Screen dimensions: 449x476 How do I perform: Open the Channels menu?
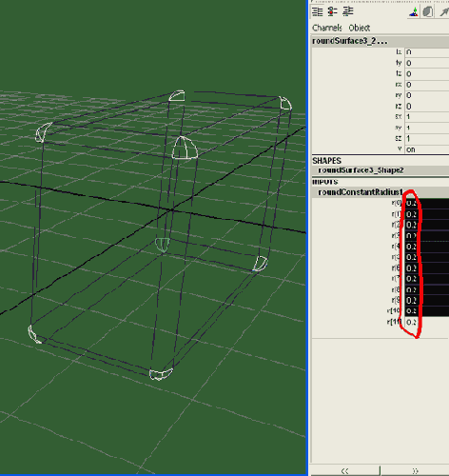(x=327, y=28)
